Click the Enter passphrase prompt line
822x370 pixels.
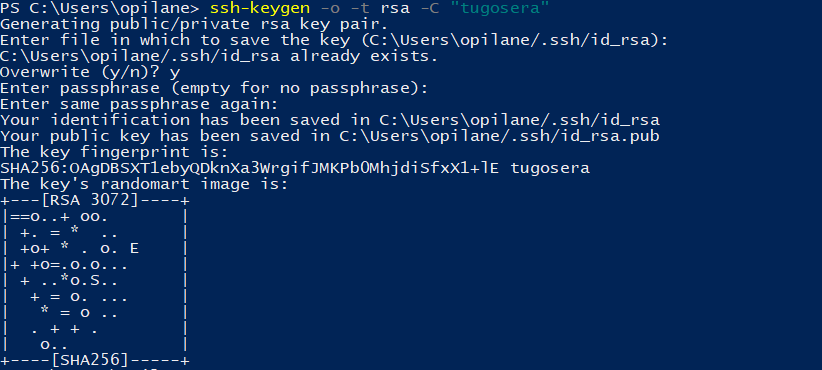click(214, 89)
